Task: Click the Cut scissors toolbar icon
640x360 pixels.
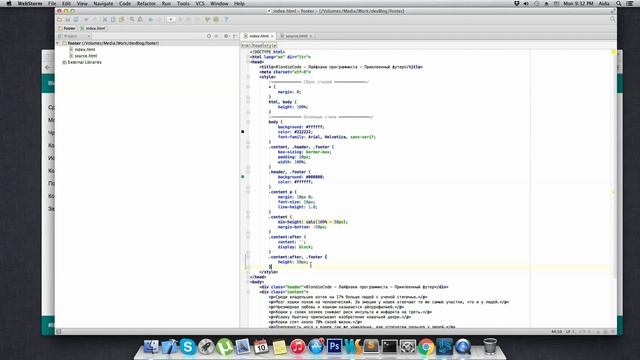Action: [105, 19]
